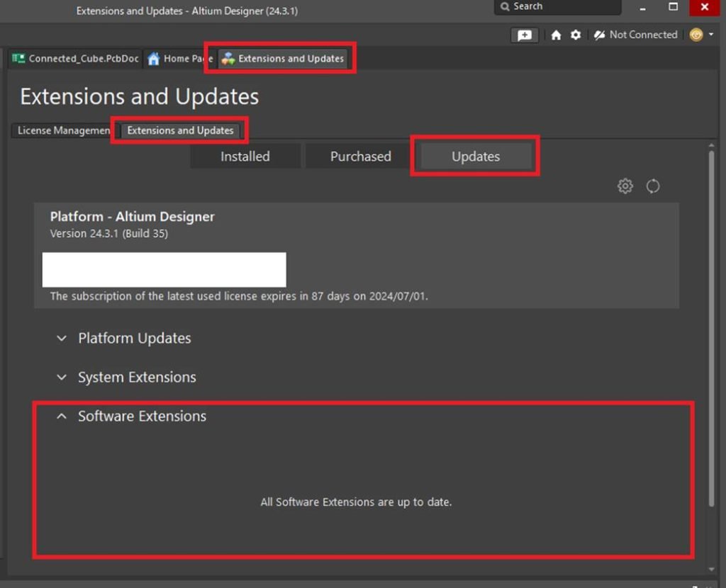Screen dimensions: 726x588
Task: Expand the System Extensions section
Action: [62, 377]
